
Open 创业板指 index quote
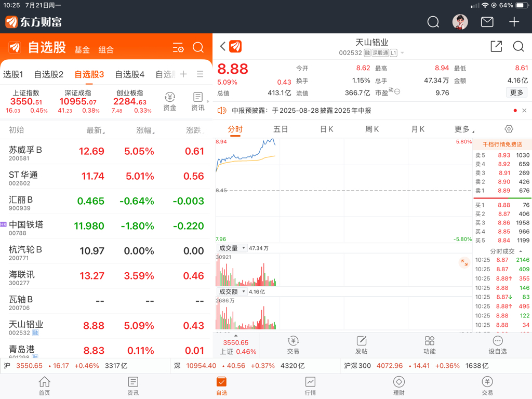129,101
